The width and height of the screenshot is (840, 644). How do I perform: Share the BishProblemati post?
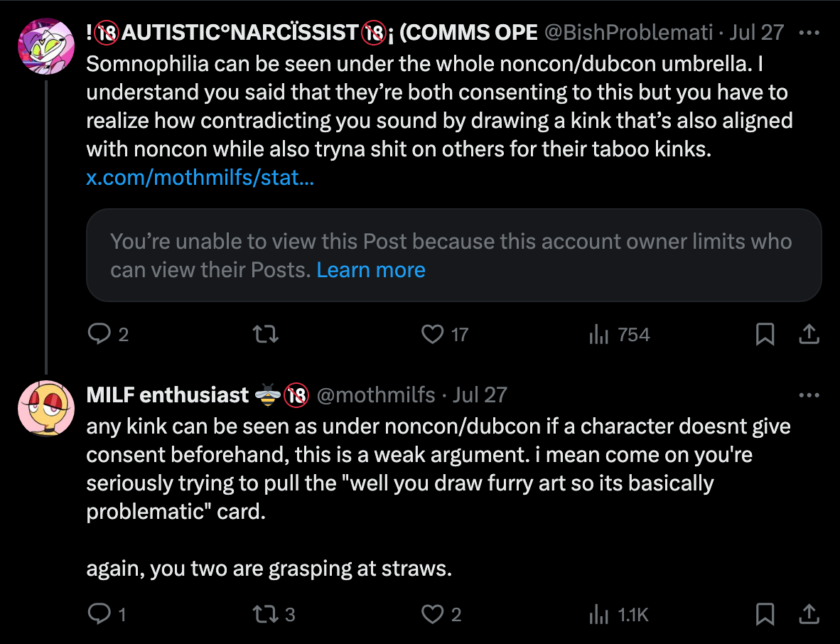pyautogui.click(x=810, y=334)
